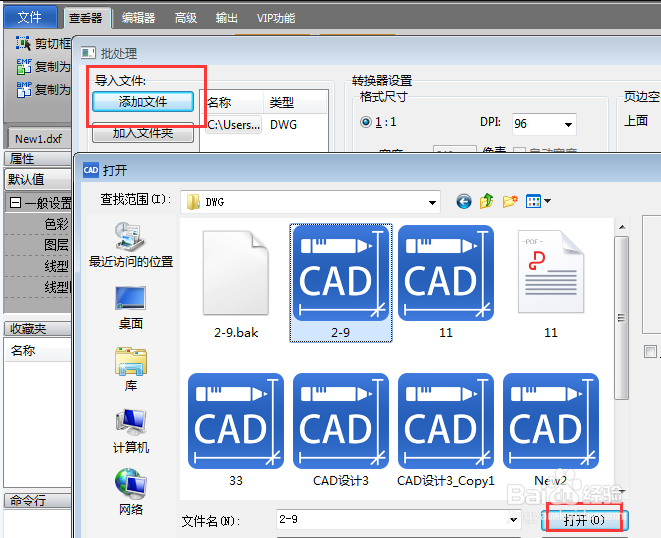661x538 pixels.
Task: Click the scrollbar up arrow in file list
Action: click(622, 227)
